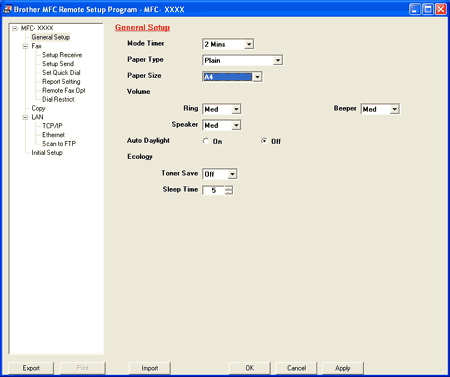Decrease Sleep Time with down arrow

tap(229, 192)
